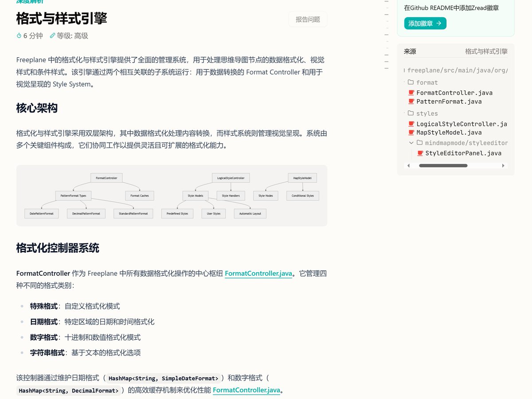Viewport: 532px width, 399px height.
Task: Open FormatController.java link after 中心枢纽
Action: click(258, 274)
